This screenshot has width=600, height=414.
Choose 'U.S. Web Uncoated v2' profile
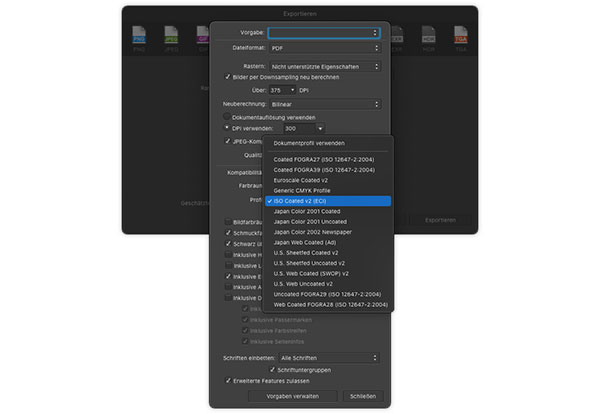point(328,284)
